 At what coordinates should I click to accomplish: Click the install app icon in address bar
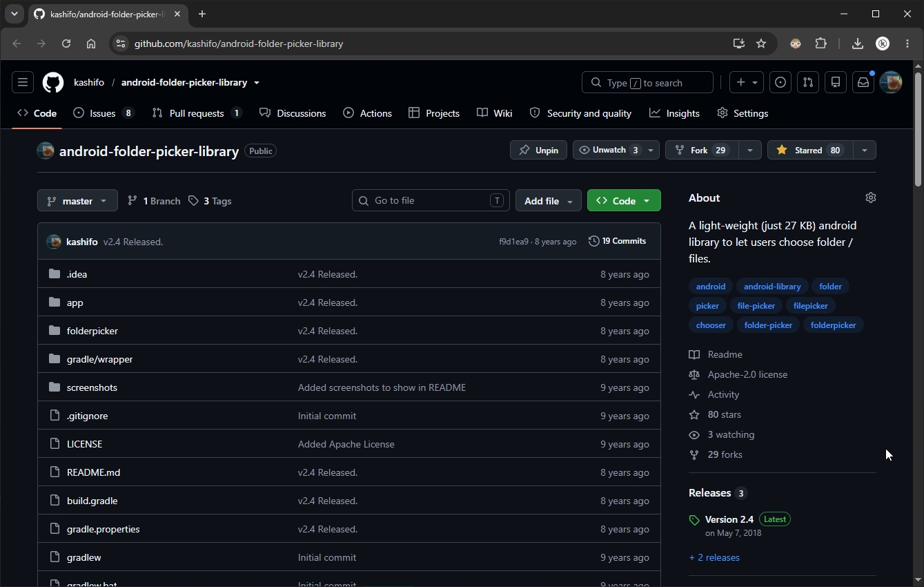click(x=739, y=44)
